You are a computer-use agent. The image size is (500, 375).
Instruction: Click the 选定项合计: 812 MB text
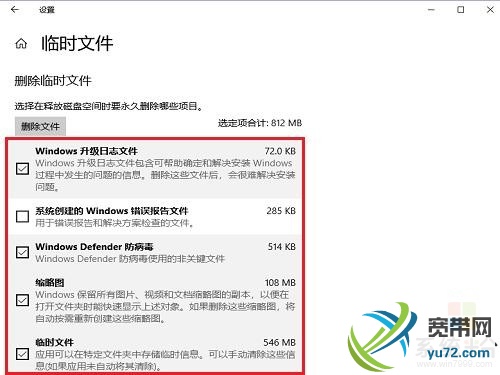click(x=260, y=123)
